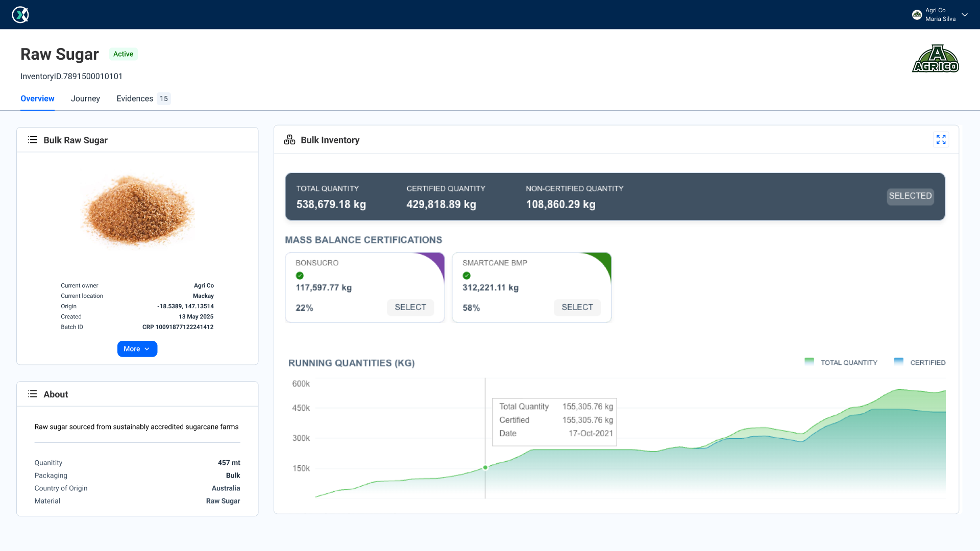Open the user account dropdown chevron
980x551 pixels.
[965, 15]
